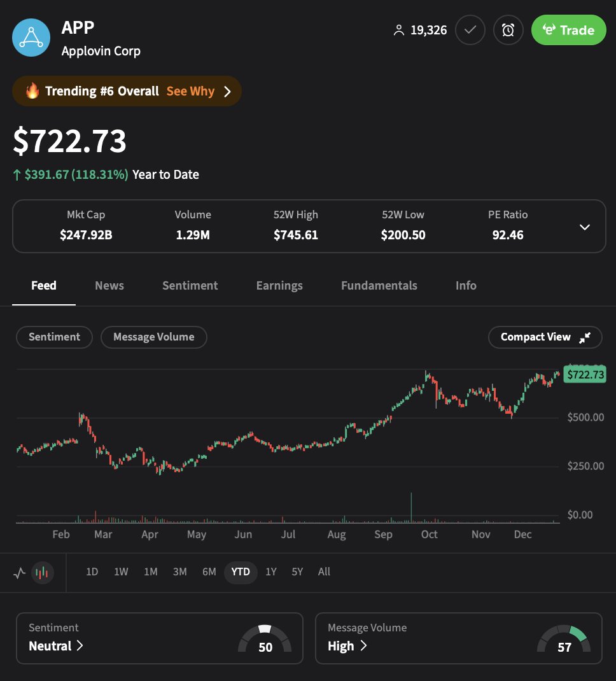Click the See Why link
The width and height of the screenshot is (616, 681).
[x=190, y=90]
